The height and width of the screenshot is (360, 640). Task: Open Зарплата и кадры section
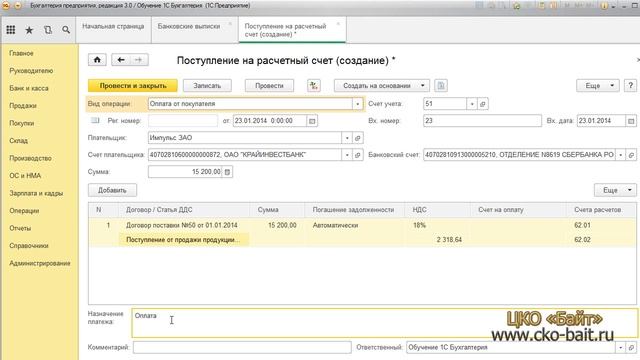(x=36, y=193)
